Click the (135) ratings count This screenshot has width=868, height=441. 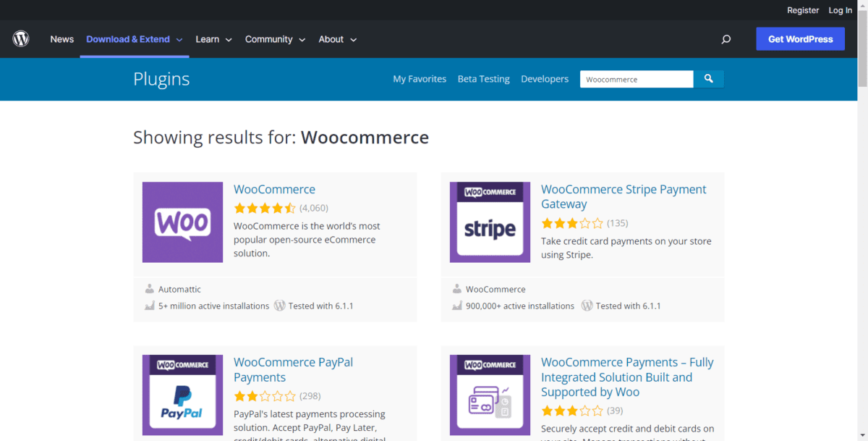pos(618,223)
